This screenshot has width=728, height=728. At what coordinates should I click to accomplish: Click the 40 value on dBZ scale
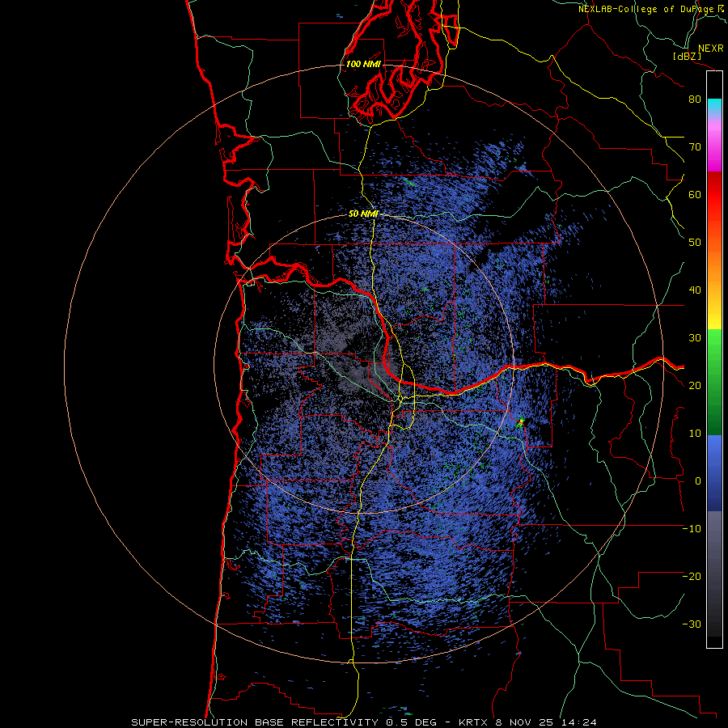(x=695, y=290)
